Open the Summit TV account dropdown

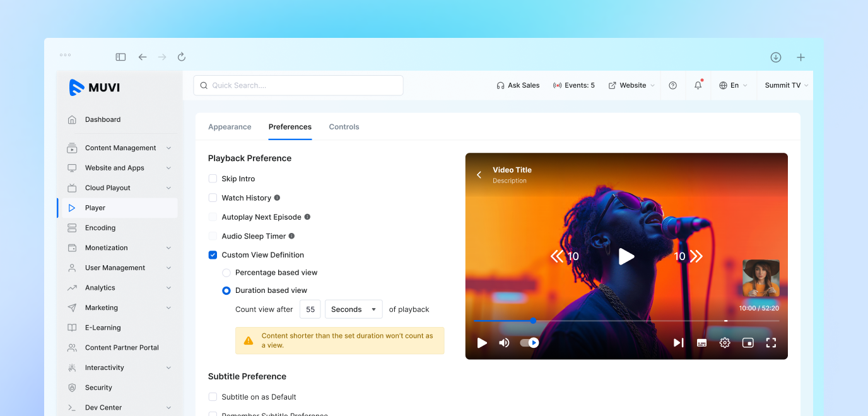786,85
